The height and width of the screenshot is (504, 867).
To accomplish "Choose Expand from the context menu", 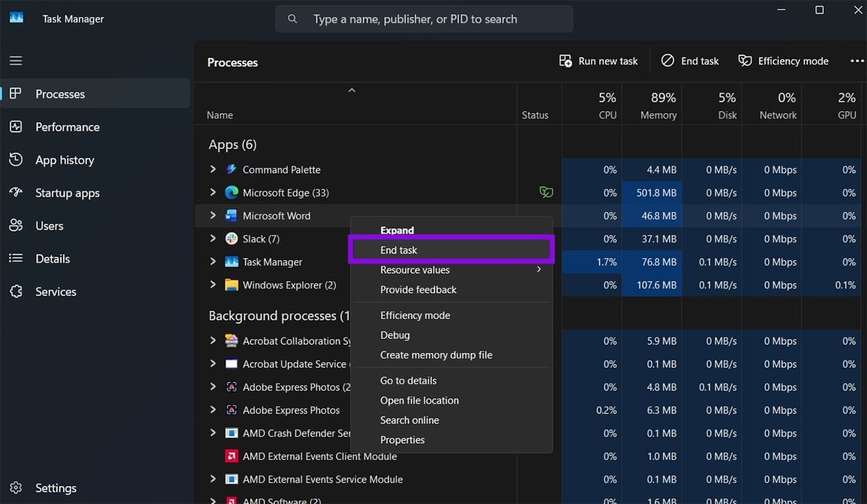I will point(451,230).
